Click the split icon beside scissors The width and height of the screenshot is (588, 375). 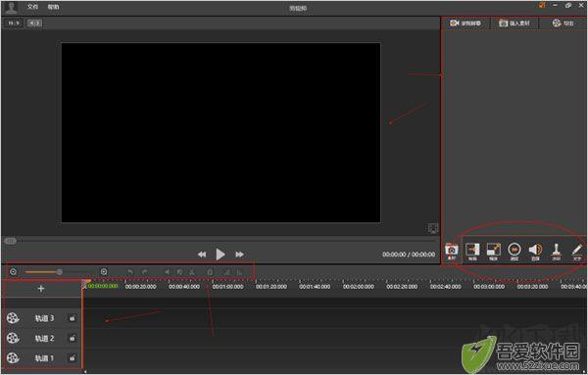[x=179, y=272]
